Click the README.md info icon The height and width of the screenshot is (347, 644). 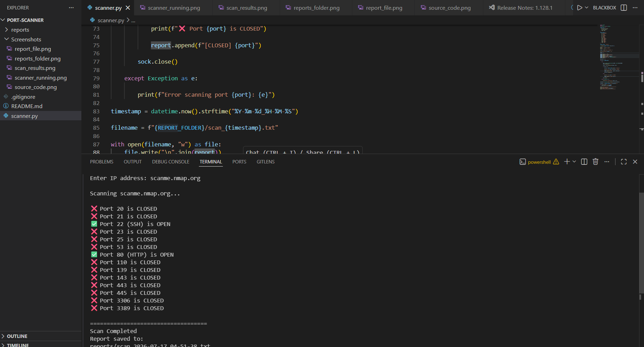(x=6, y=106)
